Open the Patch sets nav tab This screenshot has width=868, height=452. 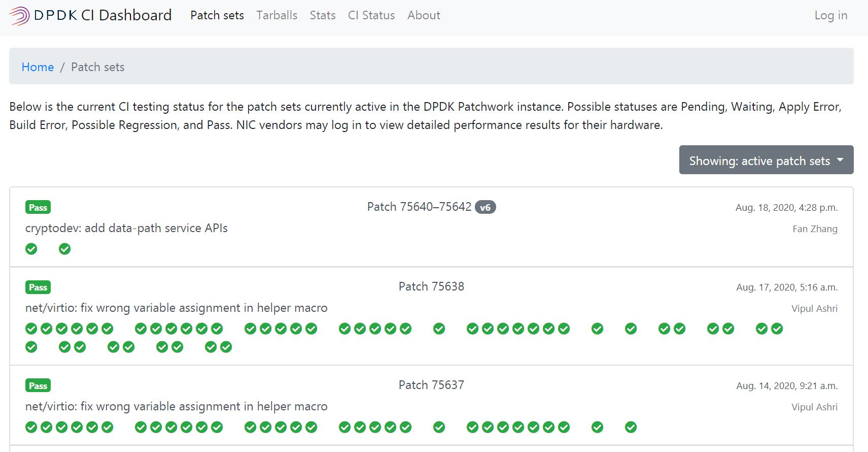217,15
